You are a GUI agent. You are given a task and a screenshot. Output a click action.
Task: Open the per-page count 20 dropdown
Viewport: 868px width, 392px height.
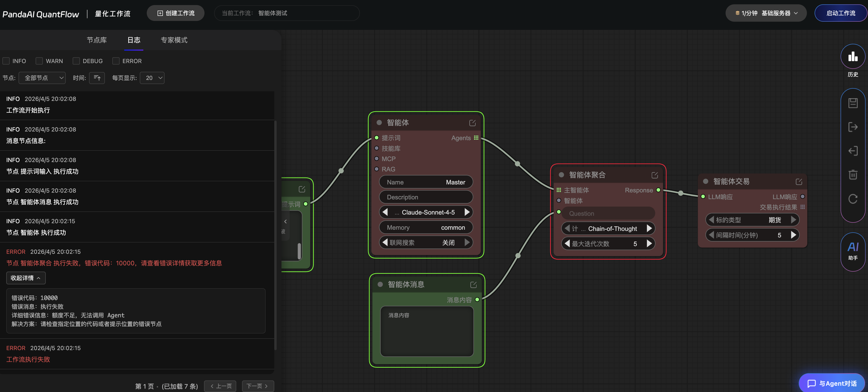pyautogui.click(x=152, y=78)
